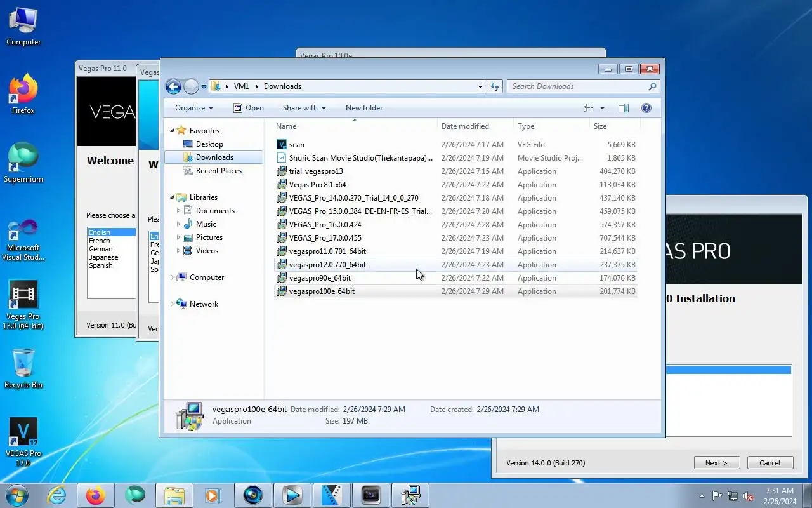The width and height of the screenshot is (812, 508).
Task: Open Firefox from the taskbar
Action: (x=95, y=495)
